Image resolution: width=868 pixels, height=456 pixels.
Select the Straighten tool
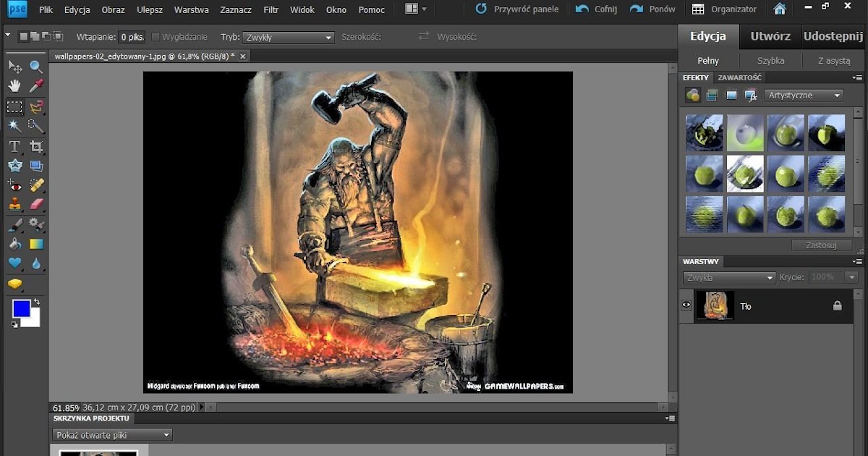click(36, 166)
